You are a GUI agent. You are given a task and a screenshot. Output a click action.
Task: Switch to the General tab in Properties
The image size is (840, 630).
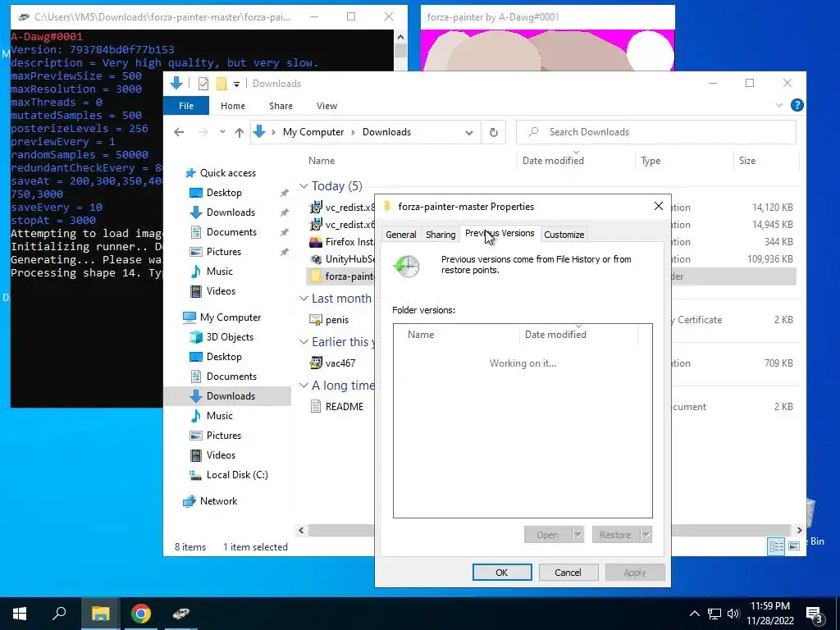[x=400, y=235]
